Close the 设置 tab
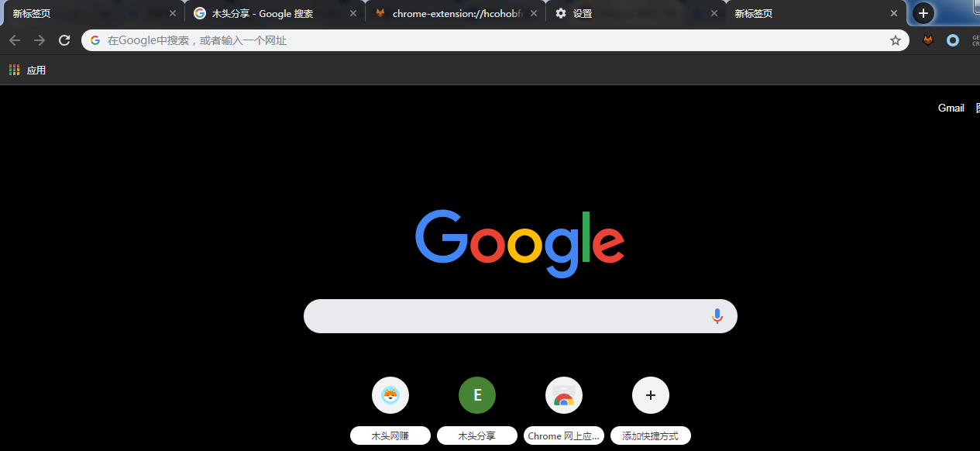This screenshot has width=980, height=451. pos(714,13)
